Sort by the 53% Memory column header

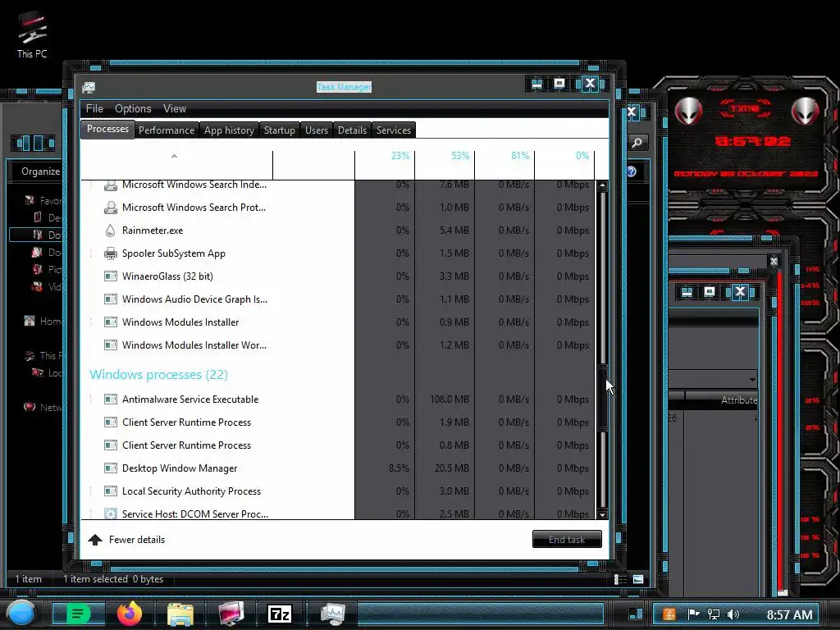pos(445,165)
